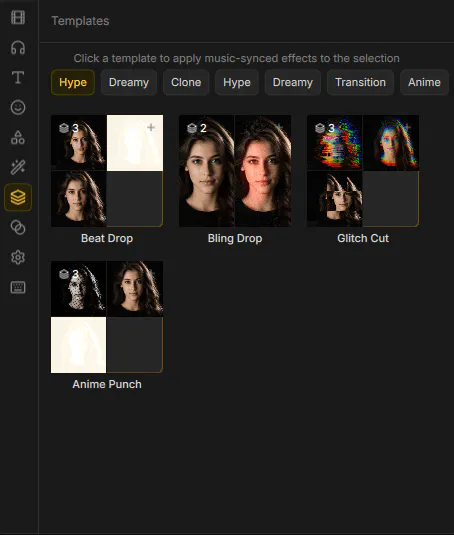This screenshot has width=454, height=535.
Task: Click the 'Click a template to apply' hint text
Action: click(236, 58)
